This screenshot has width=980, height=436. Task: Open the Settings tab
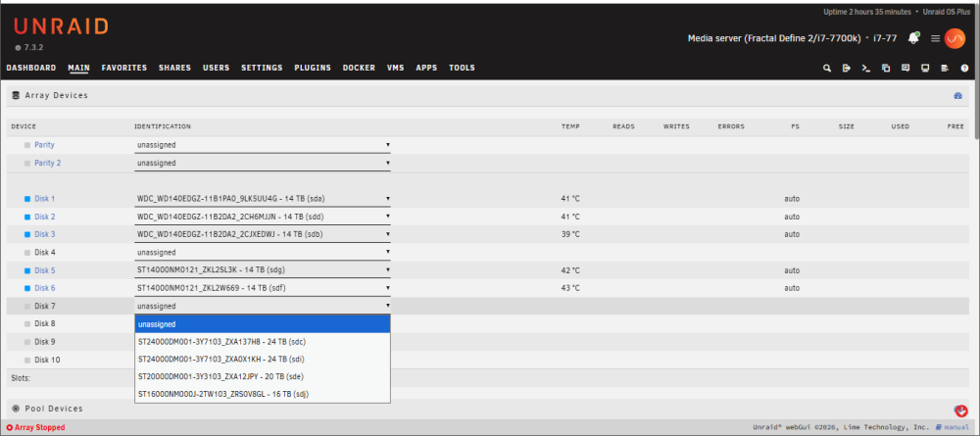click(x=262, y=68)
